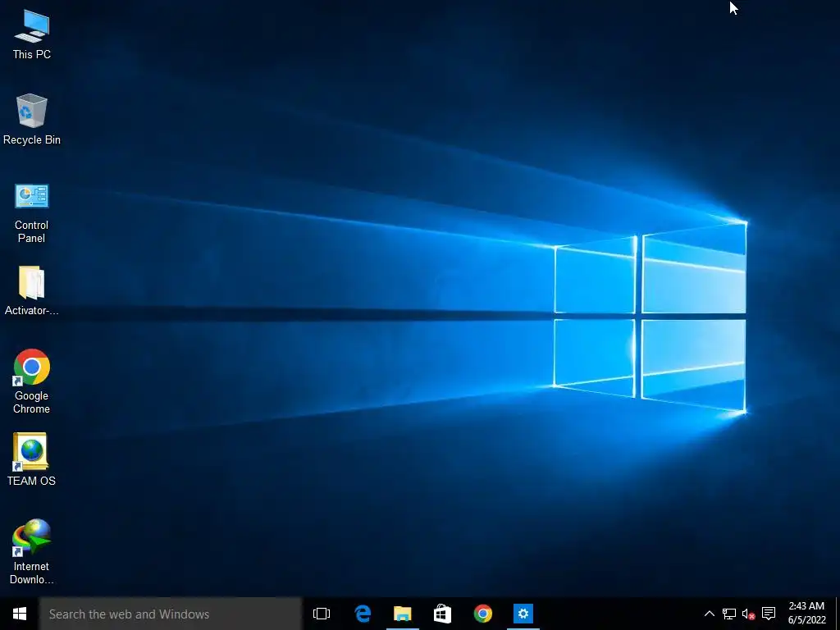Select the Activator folder icon
Screen dimensions: 840x630
[32, 290]
